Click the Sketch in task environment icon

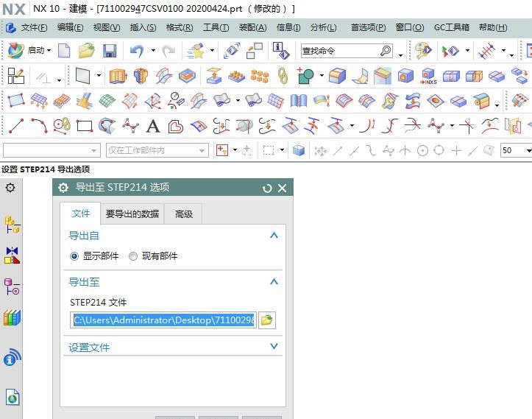[x=15, y=76]
